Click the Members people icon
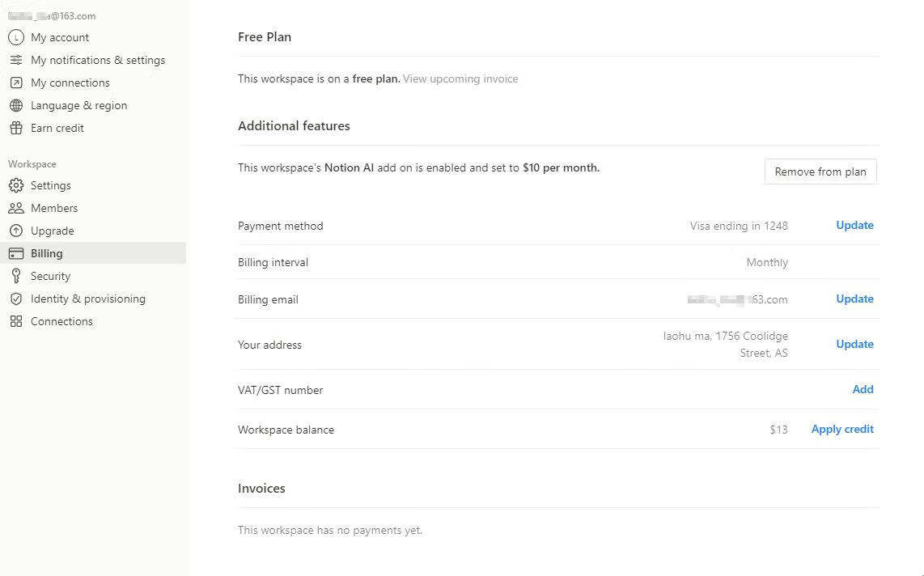Screen dimensions: 924x576 point(16,208)
